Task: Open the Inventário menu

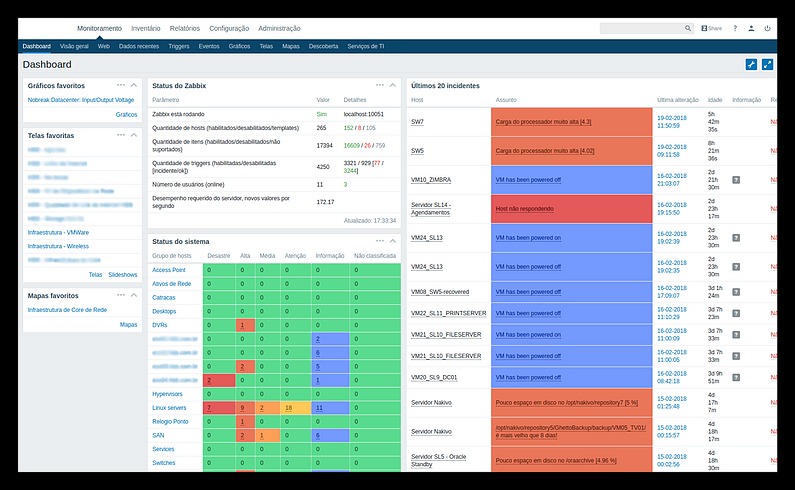Action: [146, 29]
